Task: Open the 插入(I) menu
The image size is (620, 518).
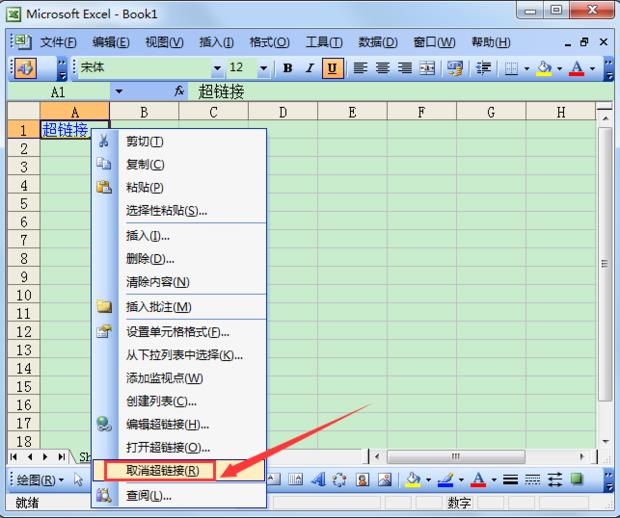Action: click(x=216, y=42)
